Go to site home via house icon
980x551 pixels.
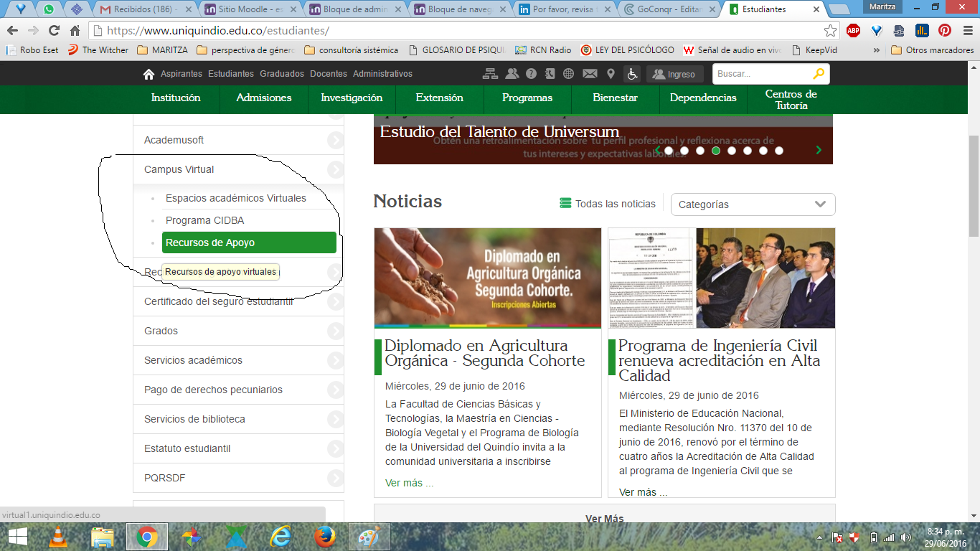tap(149, 74)
